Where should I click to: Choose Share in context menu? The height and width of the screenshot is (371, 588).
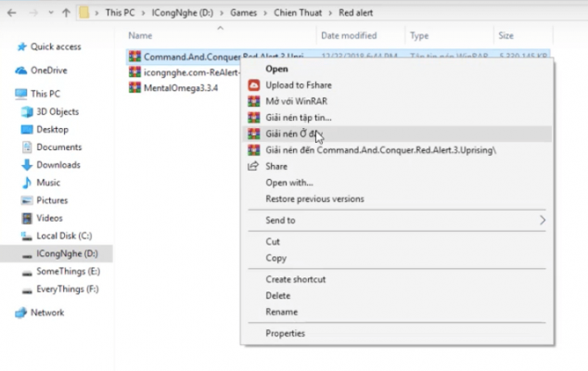(276, 166)
